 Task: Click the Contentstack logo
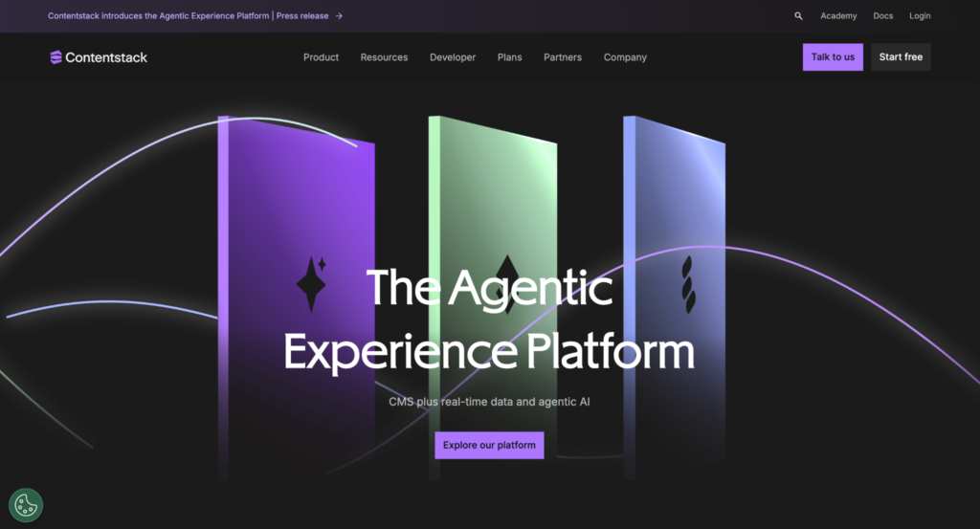[99, 57]
